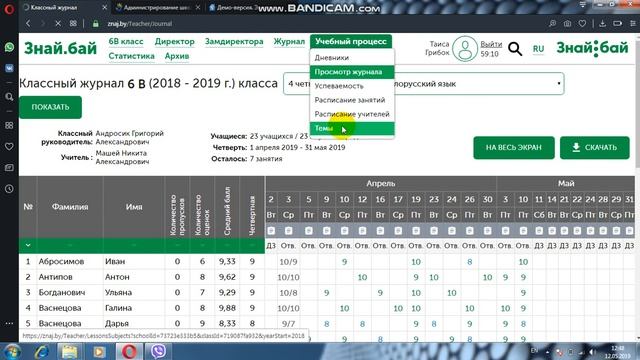Click the Темы menu entry
Image resolution: width=640 pixels, height=360 pixels.
click(x=352, y=128)
